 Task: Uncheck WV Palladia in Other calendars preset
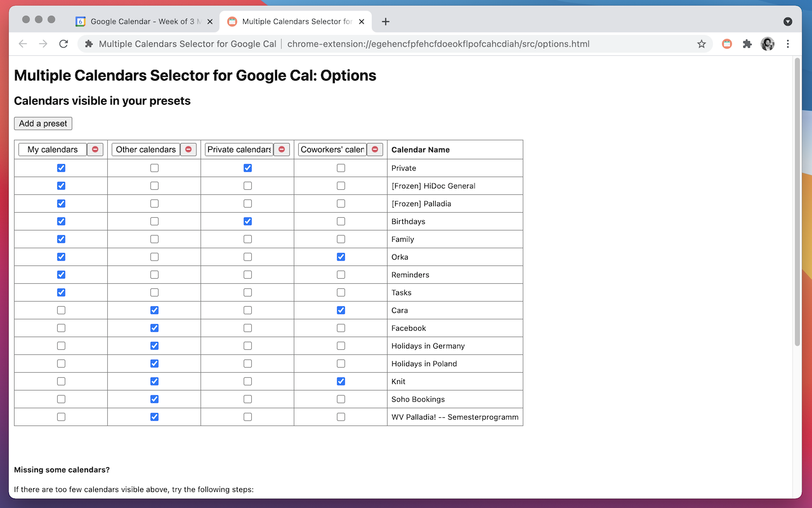click(x=154, y=417)
